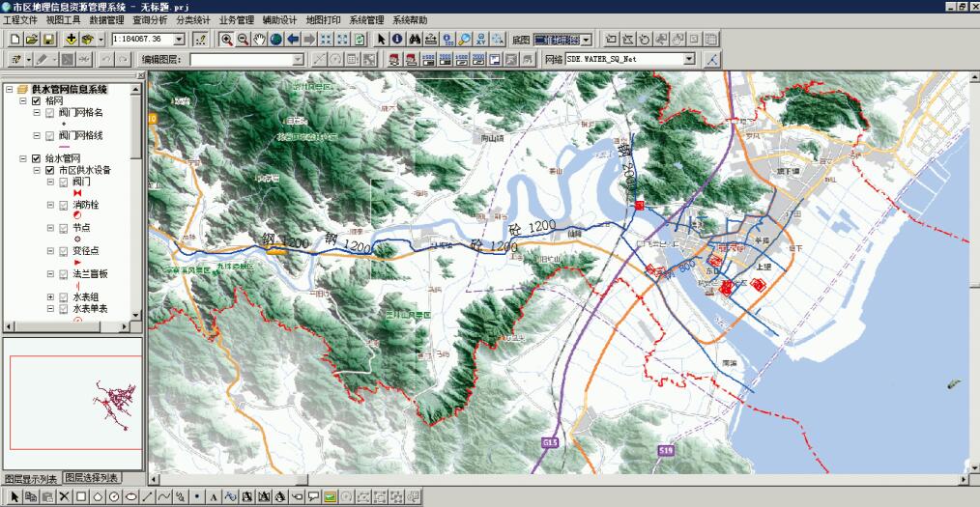Open the map scale dropdown

coord(180,40)
